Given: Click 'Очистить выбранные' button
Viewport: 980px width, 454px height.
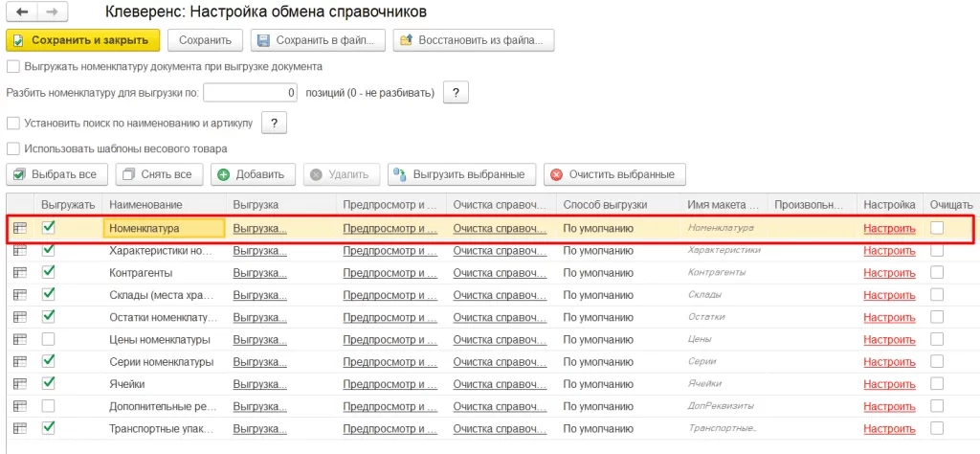Looking at the screenshot, I should [614, 174].
